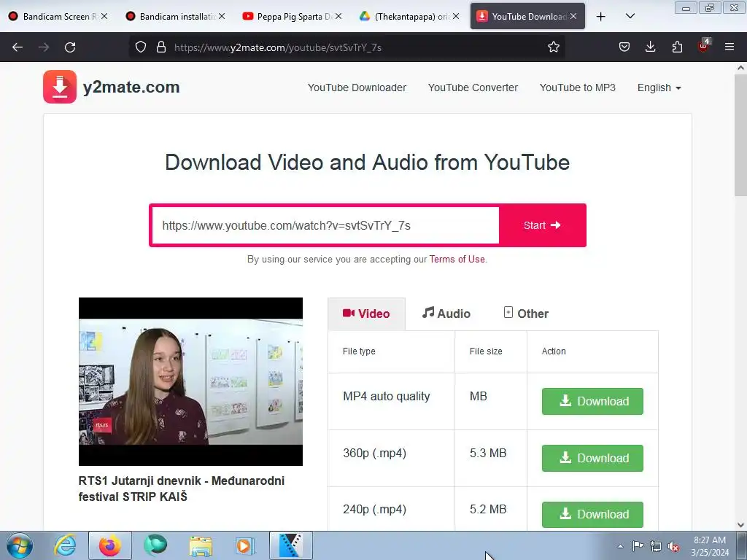Open the YouTube to MP3 link
Screen dimensions: 747x560
tap(578, 87)
